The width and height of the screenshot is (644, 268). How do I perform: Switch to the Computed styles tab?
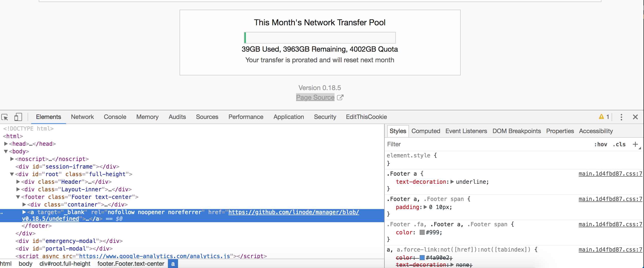(x=426, y=131)
